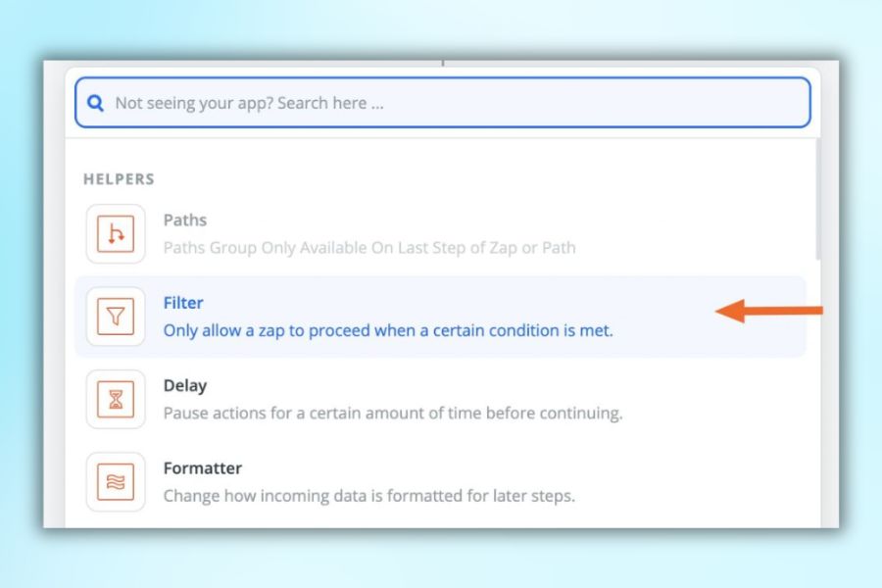Select the Paths branching icon
This screenshot has height=588, width=882.
[x=116, y=234]
